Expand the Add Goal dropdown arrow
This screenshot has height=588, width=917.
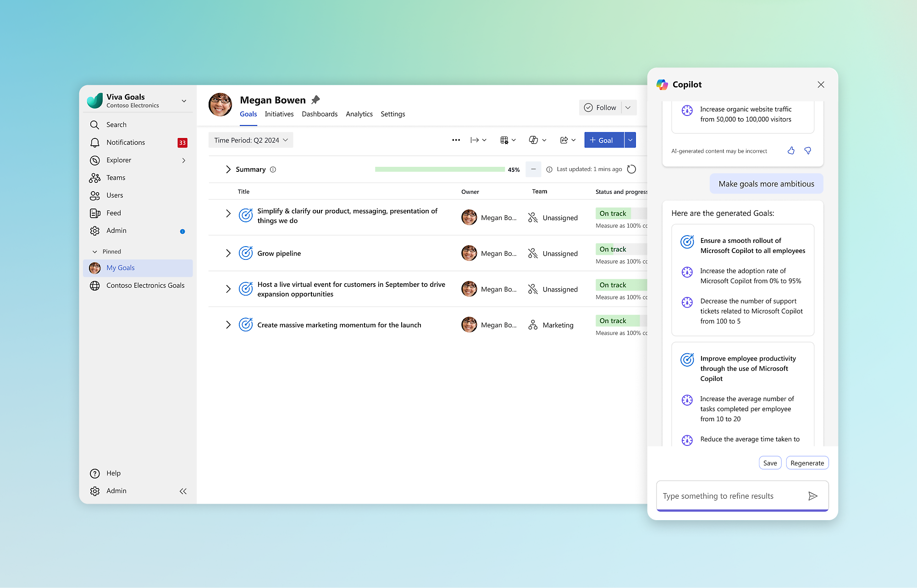[628, 140]
